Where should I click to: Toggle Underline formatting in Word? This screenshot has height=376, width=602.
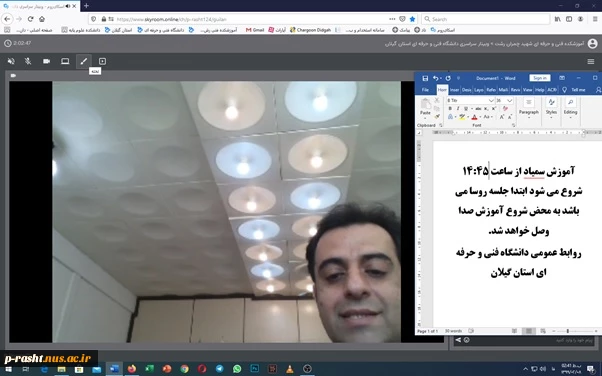[466, 109]
